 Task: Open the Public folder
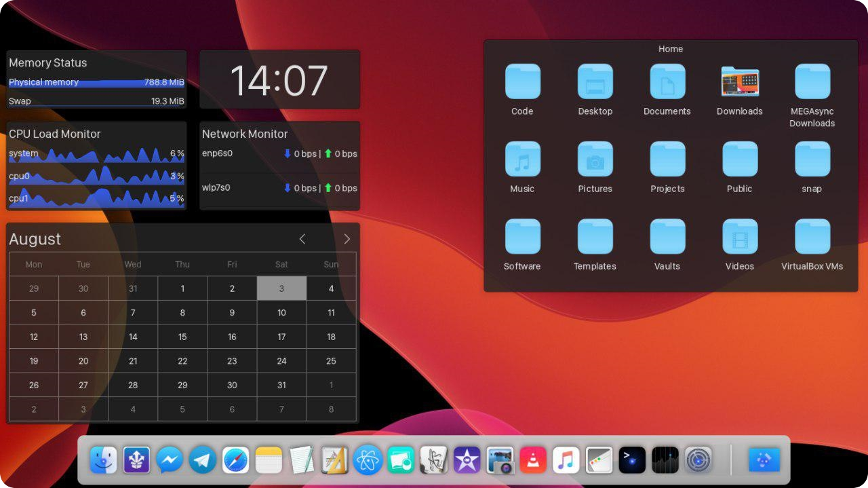click(740, 167)
